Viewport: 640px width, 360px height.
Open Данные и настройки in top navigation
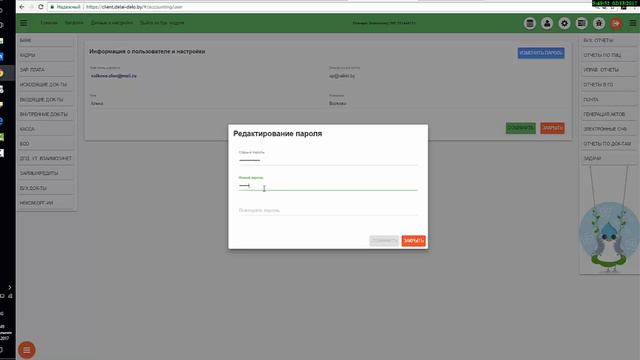point(111,23)
